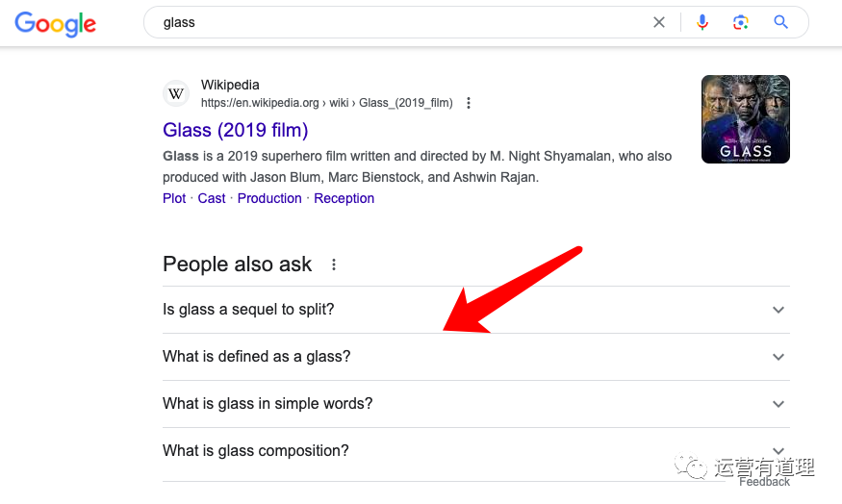Clear the search box with X icon

coord(659,22)
